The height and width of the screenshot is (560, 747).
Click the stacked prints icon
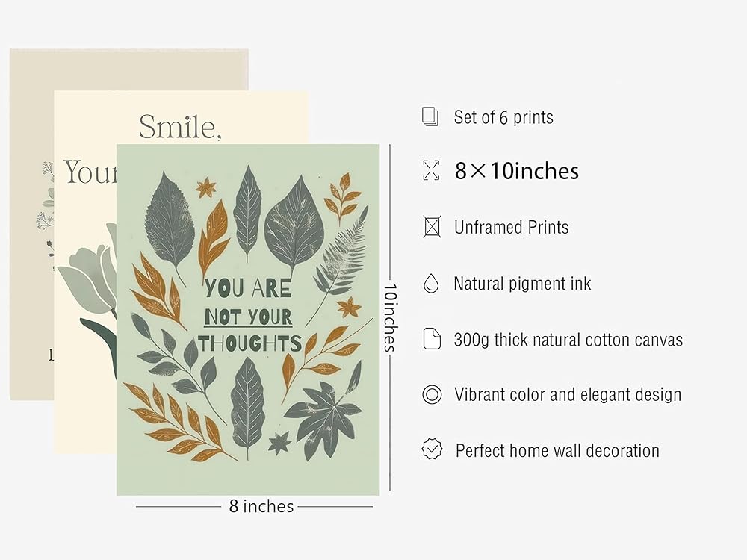tap(430, 116)
